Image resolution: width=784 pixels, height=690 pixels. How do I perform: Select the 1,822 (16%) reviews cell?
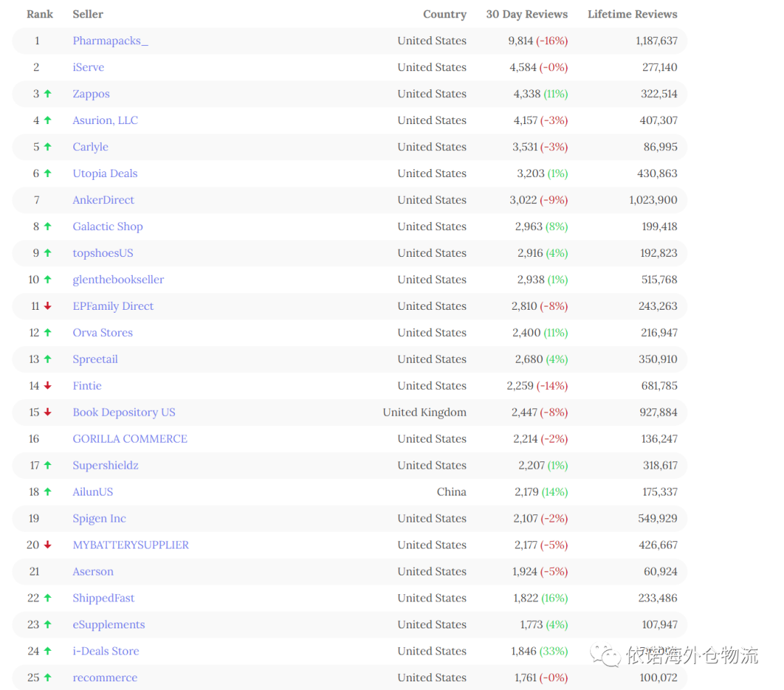(x=541, y=598)
